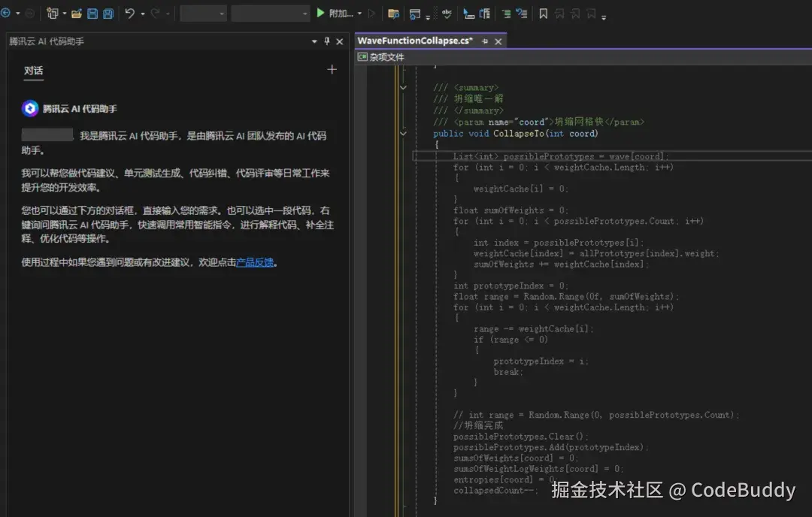Click the Navigate Backward arrow icon
The image size is (812, 517).
click(6, 14)
